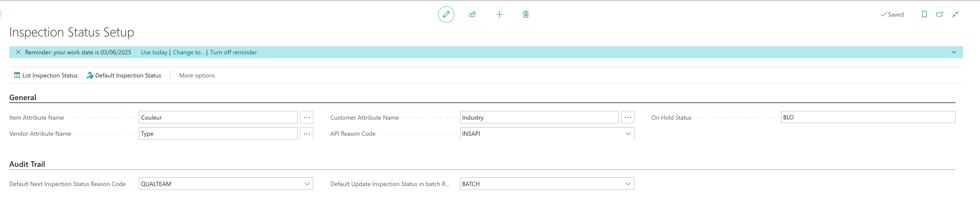Screen dimensions: 980x213
Task: Open page in new window icon
Action: (939, 14)
